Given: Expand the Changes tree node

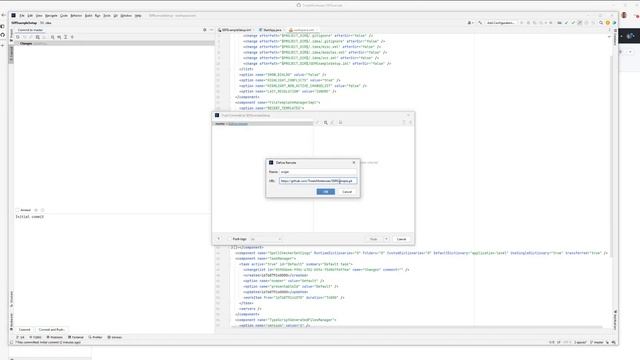Looking at the screenshot, I should (17, 43).
